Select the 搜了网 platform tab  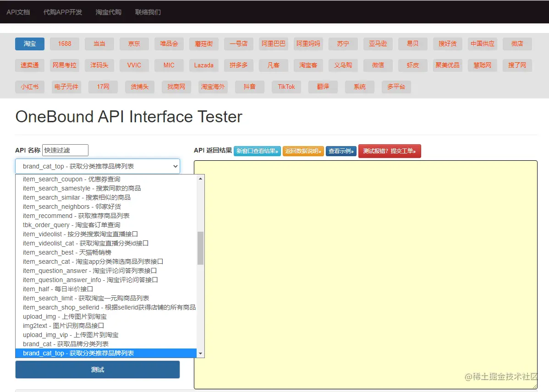pos(517,65)
